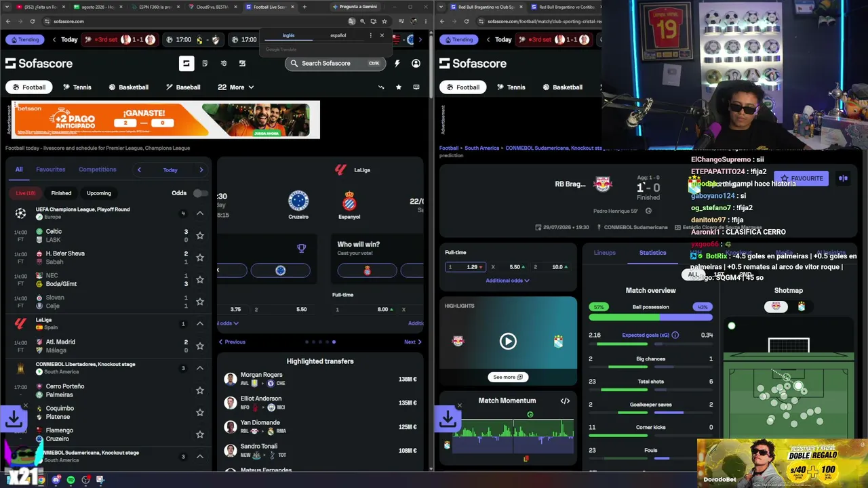
Task: Select the Live (18) filter
Action: pyautogui.click(x=26, y=193)
